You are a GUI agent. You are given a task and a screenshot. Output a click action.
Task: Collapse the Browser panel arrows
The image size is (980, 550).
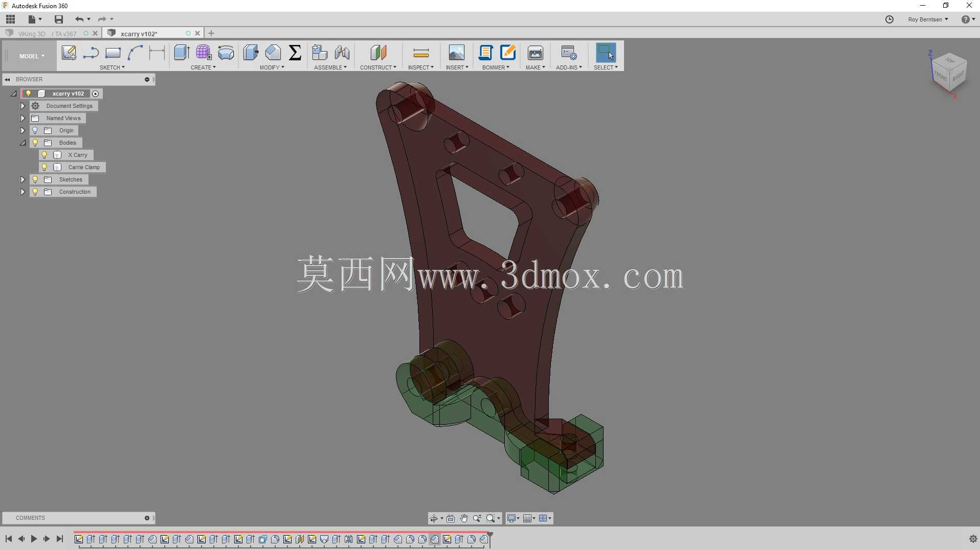[7, 79]
